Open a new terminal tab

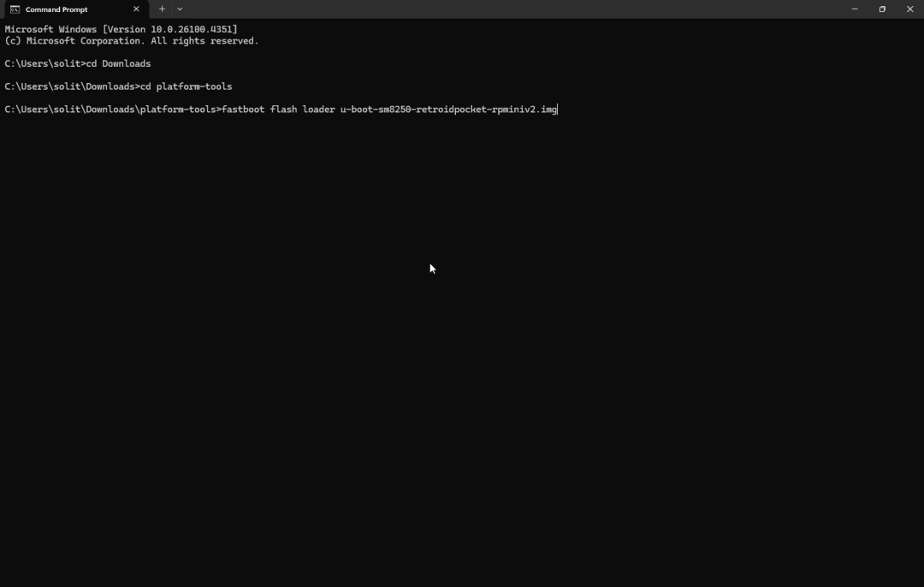click(x=162, y=9)
